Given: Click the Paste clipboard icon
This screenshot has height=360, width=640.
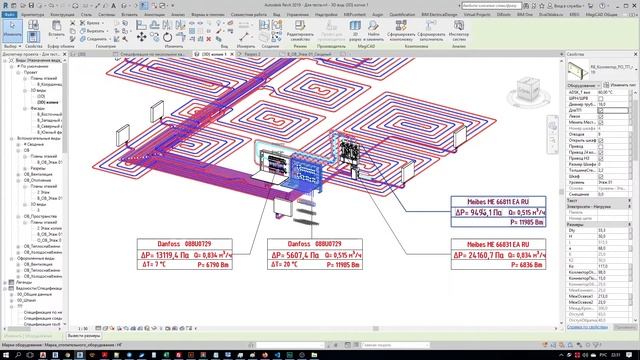Looking at the screenshot, I should 56,26.
